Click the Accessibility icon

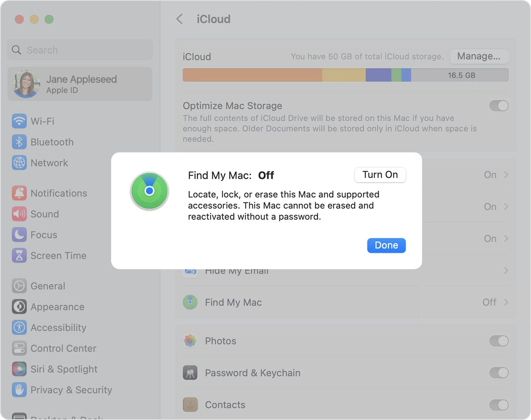click(19, 328)
